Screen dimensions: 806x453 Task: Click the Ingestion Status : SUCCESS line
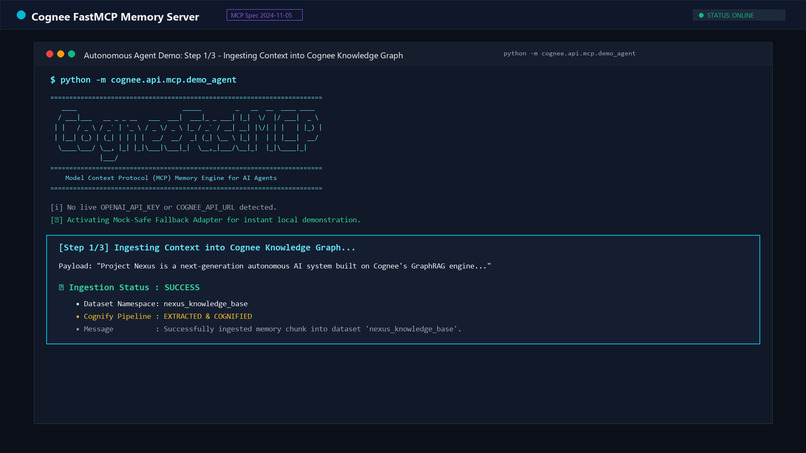point(129,287)
